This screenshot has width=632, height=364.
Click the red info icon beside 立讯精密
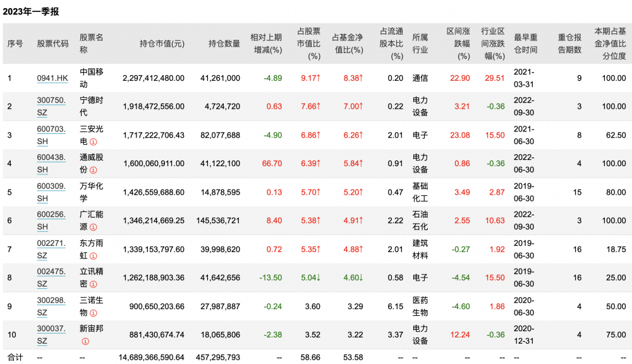[93, 284]
